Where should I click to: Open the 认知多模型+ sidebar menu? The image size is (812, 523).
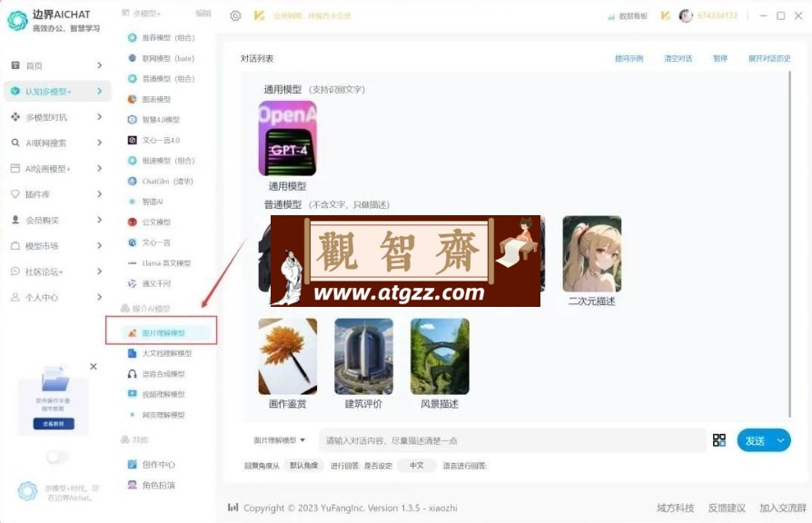tap(57, 91)
